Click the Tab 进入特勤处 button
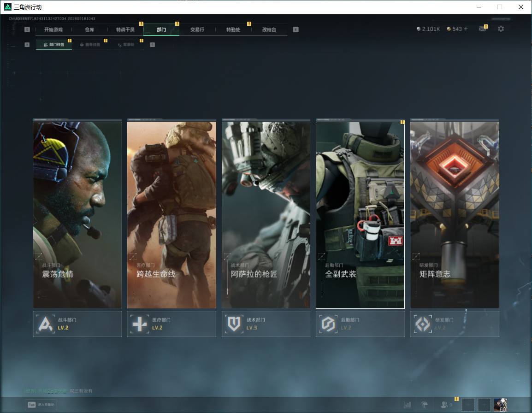 [x=41, y=405]
